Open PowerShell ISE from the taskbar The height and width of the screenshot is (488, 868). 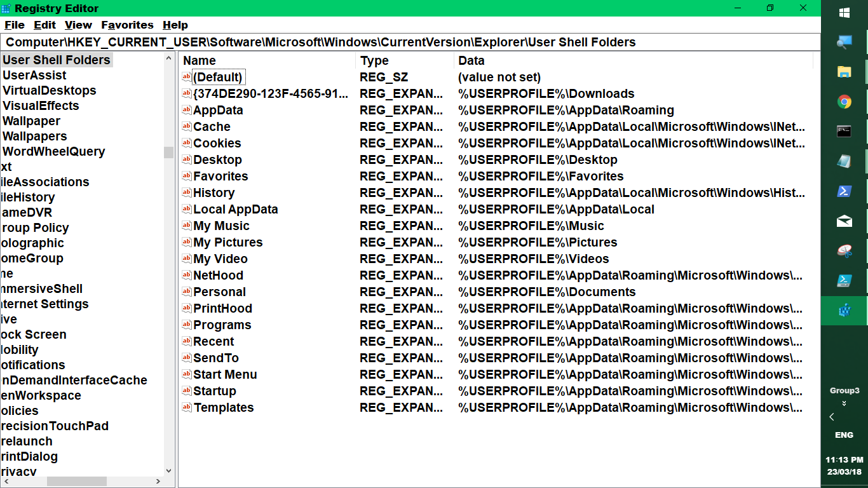tap(844, 281)
